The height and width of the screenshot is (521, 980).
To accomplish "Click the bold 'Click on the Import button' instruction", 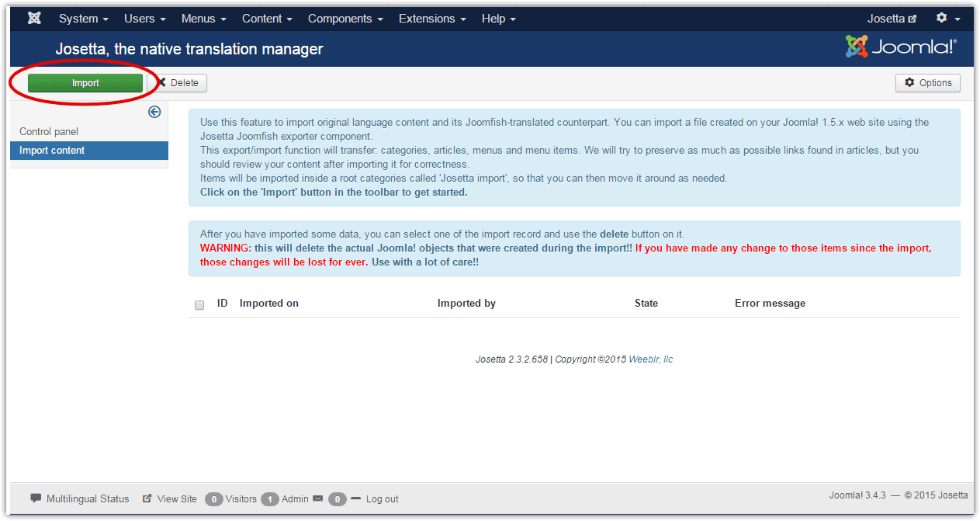I will [x=334, y=192].
